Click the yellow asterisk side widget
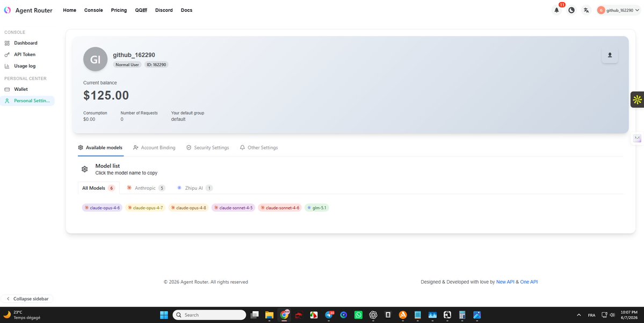The width and height of the screenshot is (644, 323). click(x=637, y=99)
